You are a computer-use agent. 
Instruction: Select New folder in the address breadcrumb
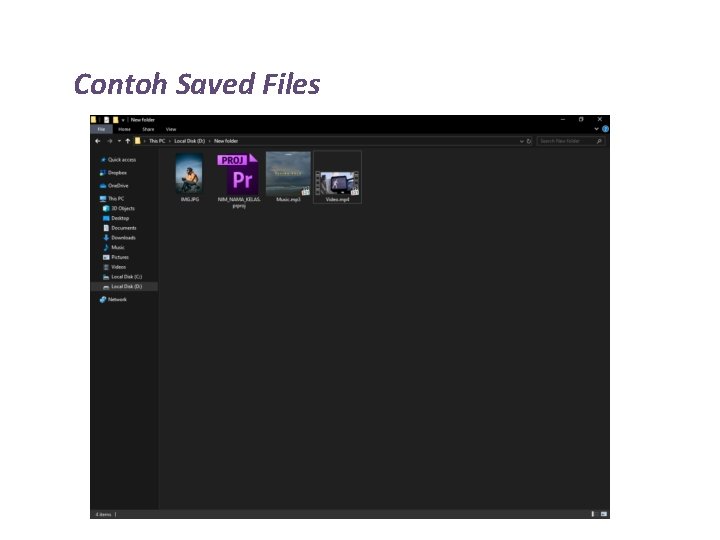point(225,141)
